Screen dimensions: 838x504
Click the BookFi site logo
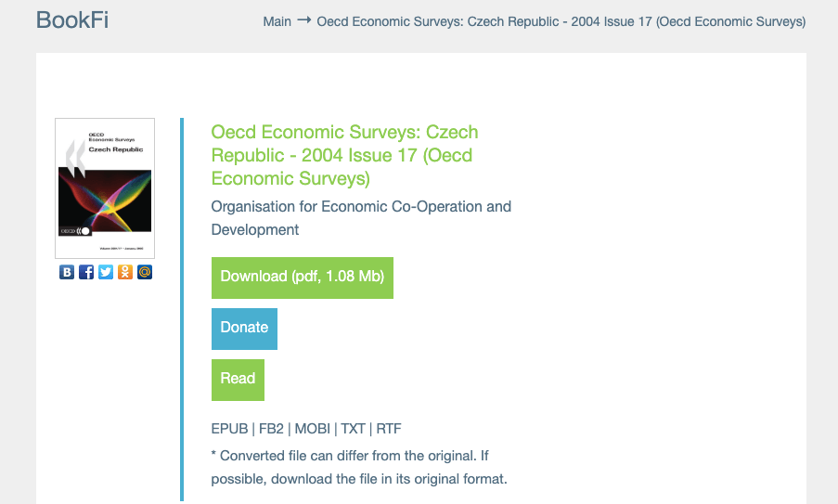point(72,19)
